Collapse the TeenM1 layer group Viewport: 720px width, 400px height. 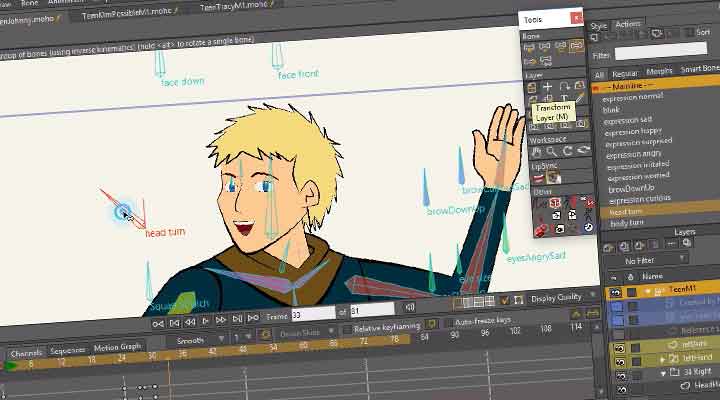[648, 292]
